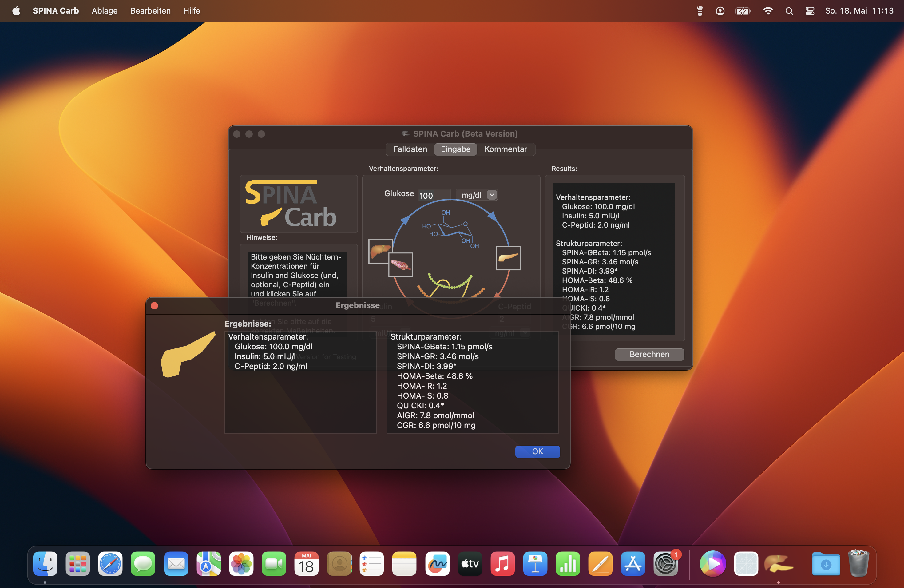904x588 pixels.
Task: Open Music from the dock
Action: [502, 564]
